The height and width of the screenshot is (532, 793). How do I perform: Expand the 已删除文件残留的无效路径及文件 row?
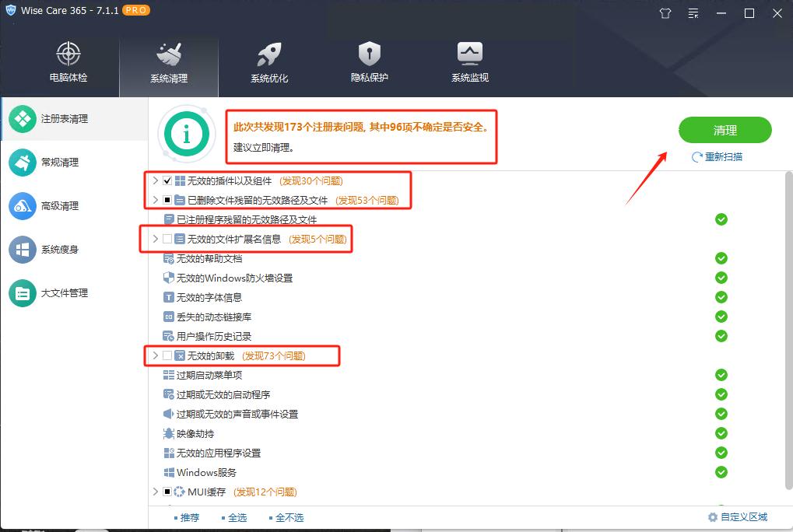tap(156, 200)
